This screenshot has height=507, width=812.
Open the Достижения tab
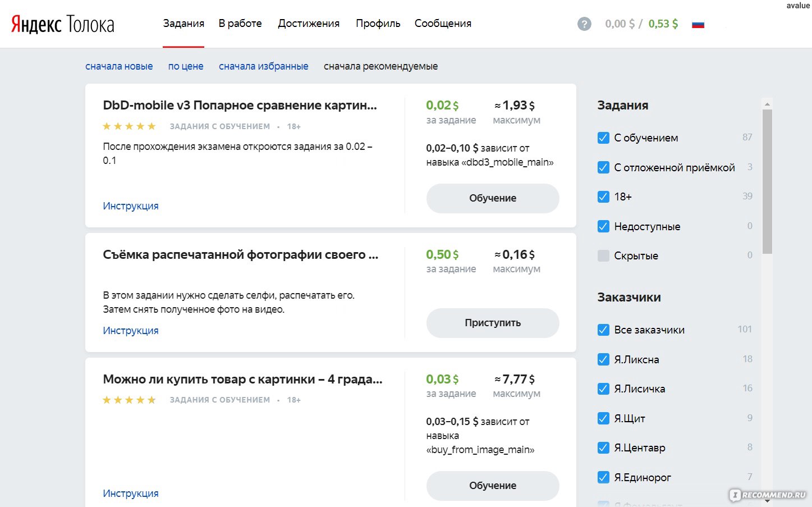[309, 24]
